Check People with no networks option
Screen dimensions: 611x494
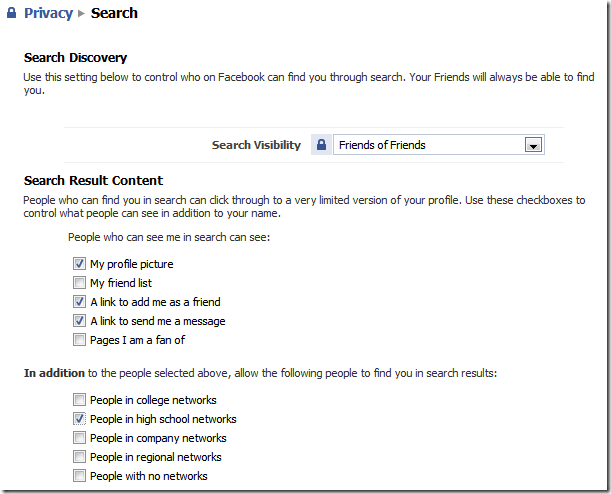(x=79, y=476)
